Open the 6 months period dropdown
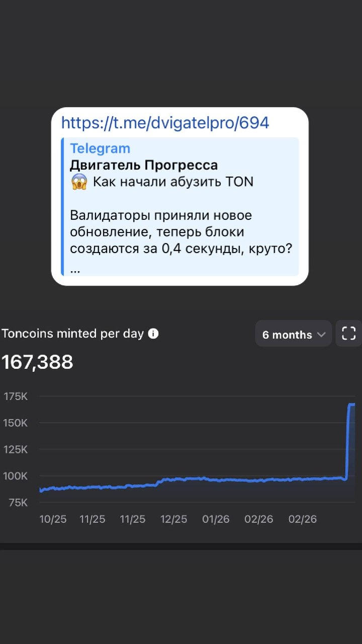362x644 pixels. (x=294, y=334)
